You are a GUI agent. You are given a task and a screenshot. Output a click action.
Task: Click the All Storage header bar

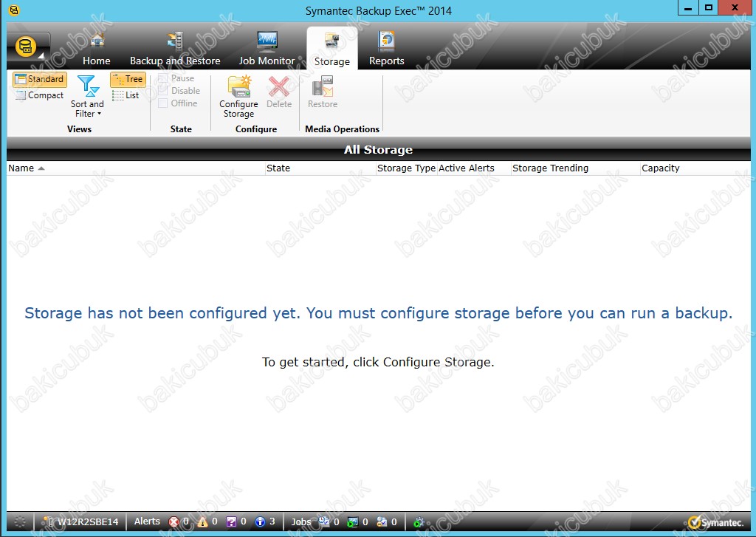tap(379, 149)
